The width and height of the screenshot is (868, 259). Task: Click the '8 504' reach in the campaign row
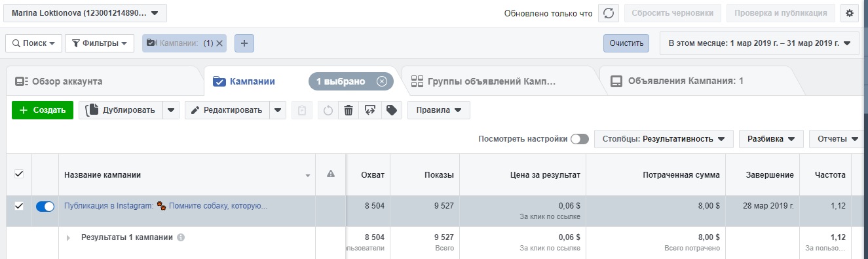(x=375, y=205)
